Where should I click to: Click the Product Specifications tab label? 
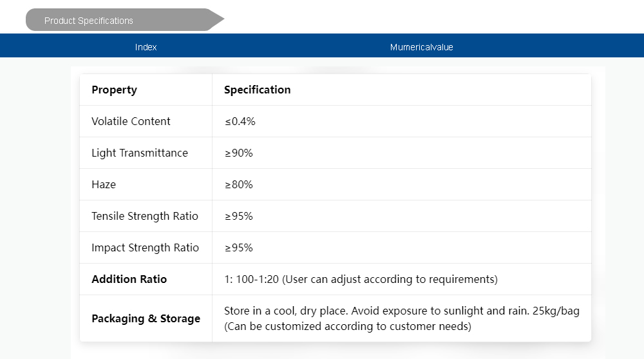[89, 21]
